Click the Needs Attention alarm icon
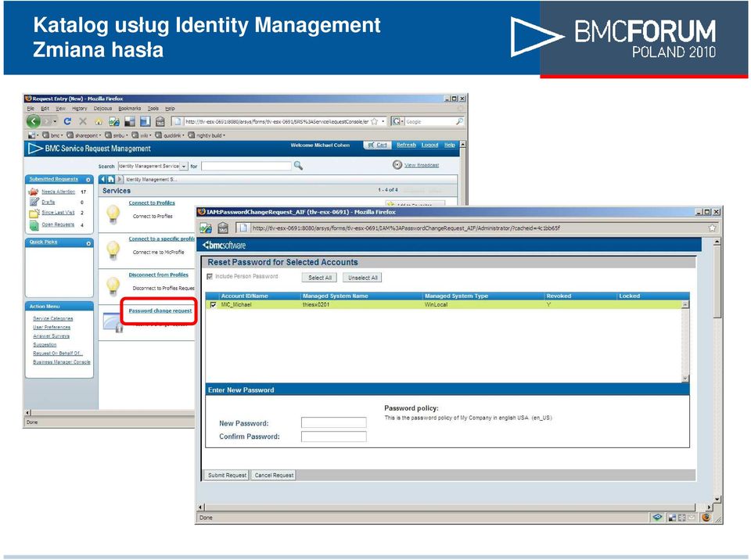The width and height of the screenshot is (751, 560). click(33, 192)
